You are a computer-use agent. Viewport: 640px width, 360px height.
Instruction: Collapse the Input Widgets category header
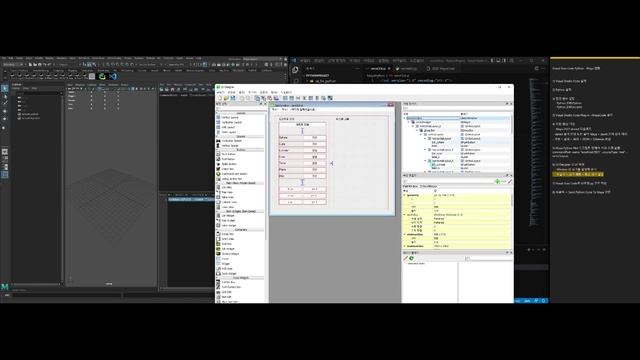pyautogui.click(x=240, y=278)
